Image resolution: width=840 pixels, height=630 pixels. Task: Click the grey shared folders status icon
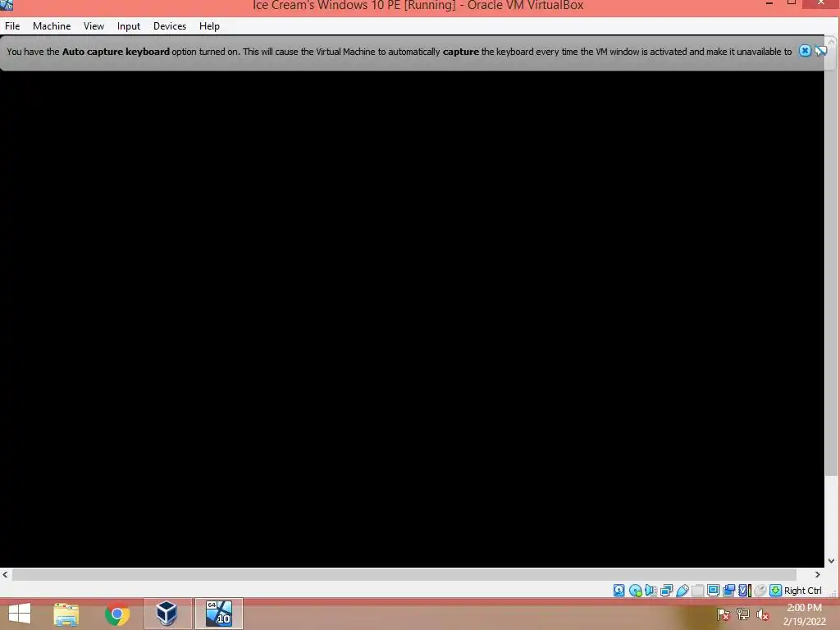pos(697,591)
